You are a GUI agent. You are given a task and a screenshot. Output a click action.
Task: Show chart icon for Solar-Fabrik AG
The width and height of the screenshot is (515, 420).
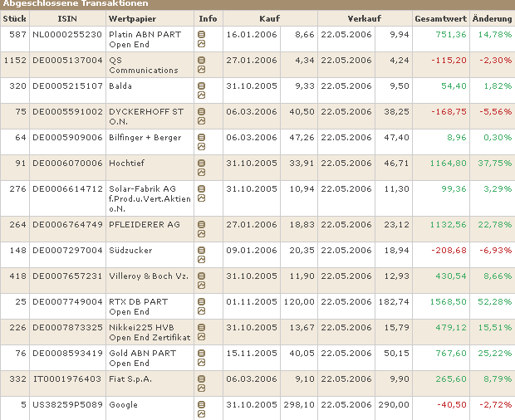[201, 198]
